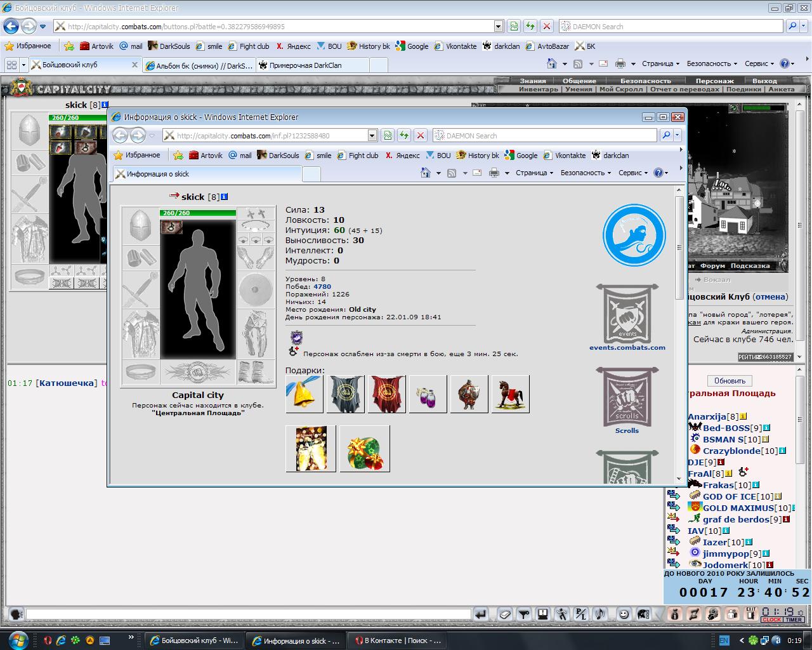Click the отмена link
Screen dimensions: 812x650
[770, 296]
